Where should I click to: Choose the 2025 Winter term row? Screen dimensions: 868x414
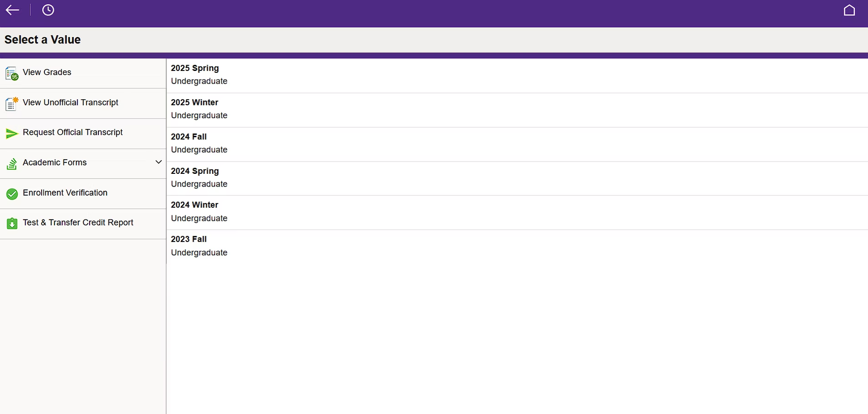[195, 109]
